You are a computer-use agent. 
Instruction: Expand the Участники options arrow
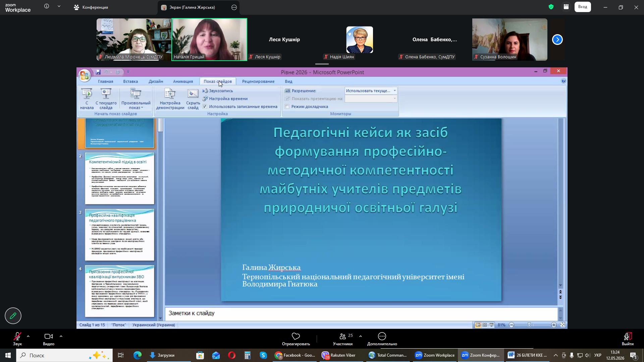(x=361, y=336)
